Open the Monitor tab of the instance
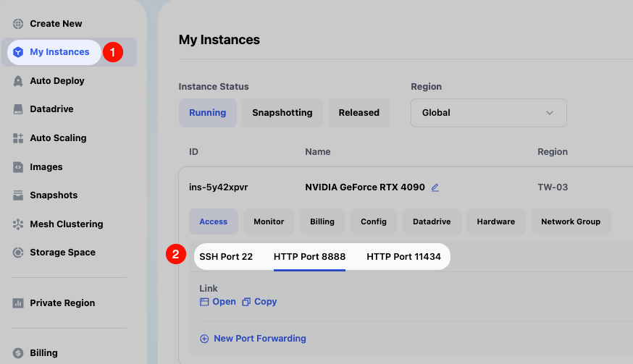Image resolution: width=633 pixels, height=364 pixels. (x=269, y=221)
